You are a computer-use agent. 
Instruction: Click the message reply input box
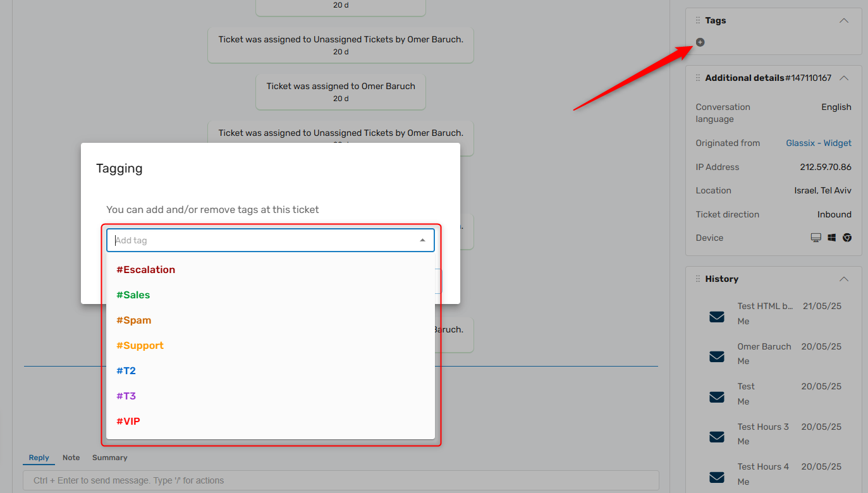[341, 480]
